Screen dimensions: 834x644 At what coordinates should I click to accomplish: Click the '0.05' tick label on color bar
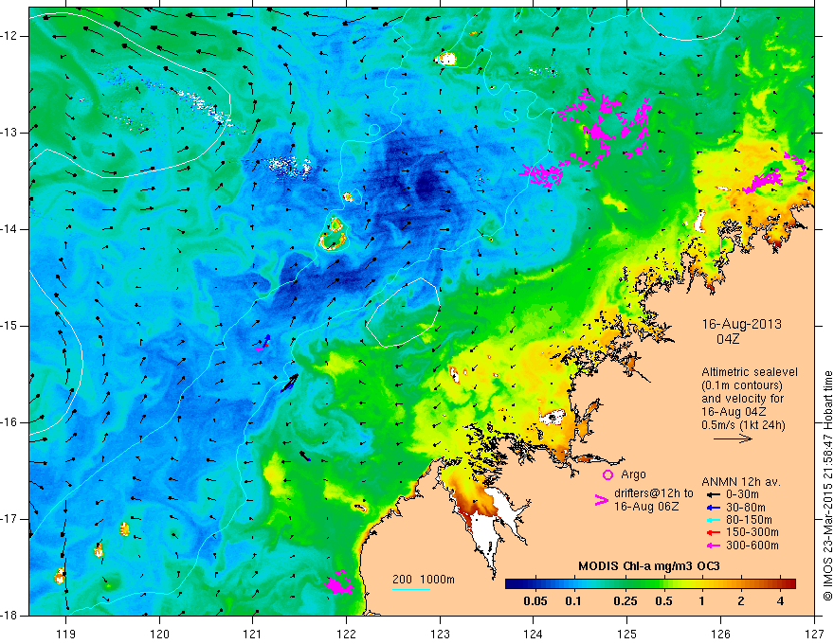pos(535,601)
